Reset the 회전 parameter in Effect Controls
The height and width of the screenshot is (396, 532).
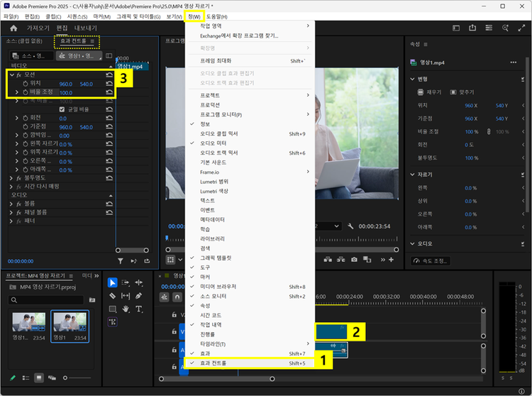tap(109, 118)
